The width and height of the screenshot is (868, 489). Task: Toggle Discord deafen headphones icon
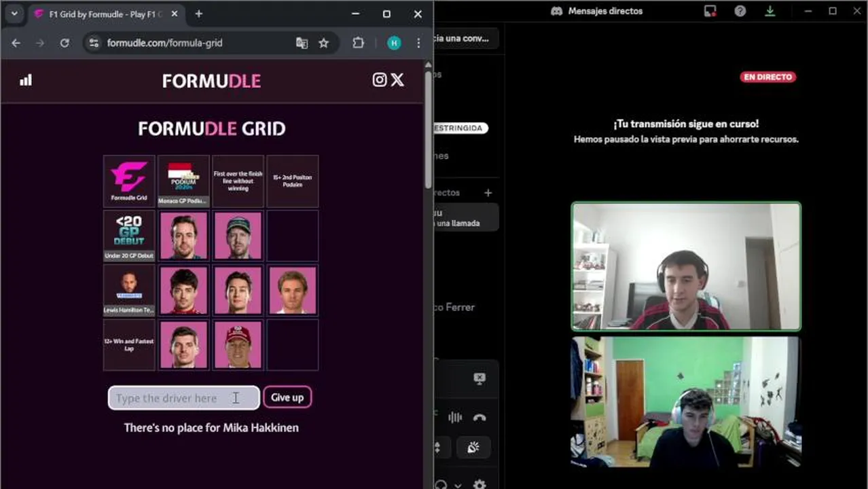(x=442, y=485)
